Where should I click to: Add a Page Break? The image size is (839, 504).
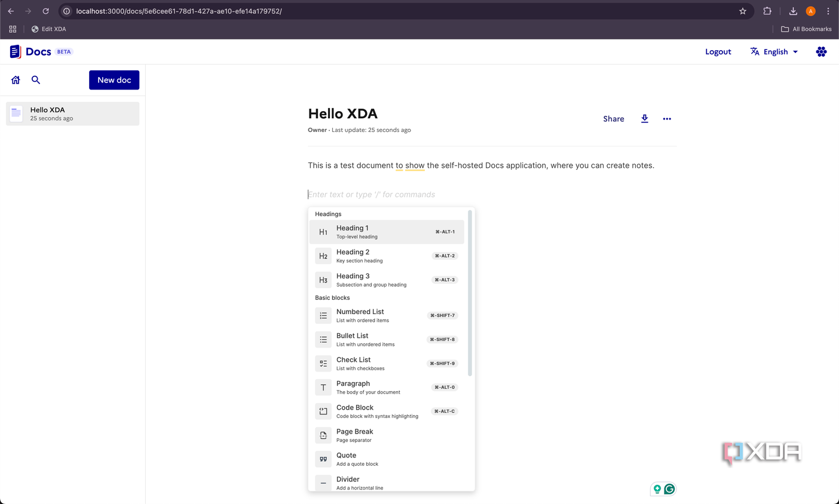pyautogui.click(x=387, y=435)
